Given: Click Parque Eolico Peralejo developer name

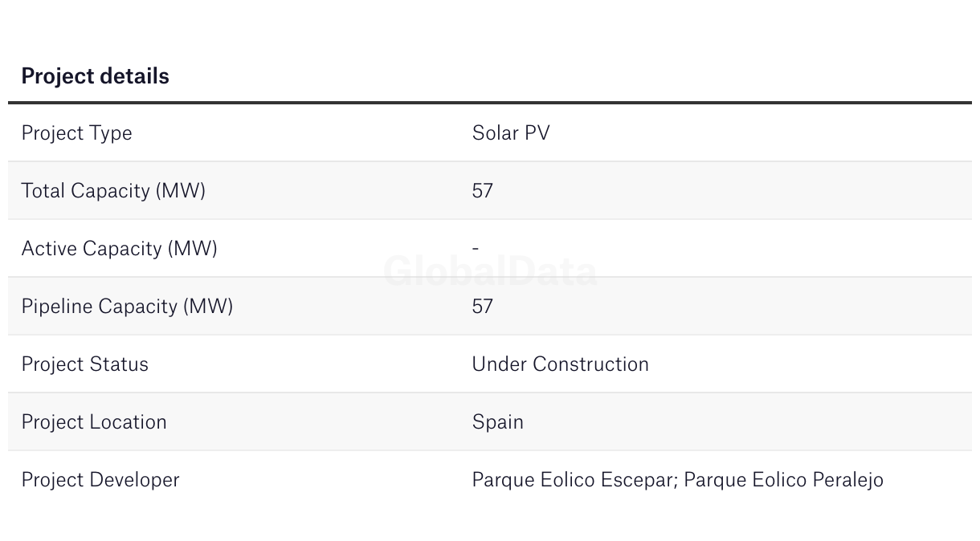Looking at the screenshot, I should [x=783, y=480].
